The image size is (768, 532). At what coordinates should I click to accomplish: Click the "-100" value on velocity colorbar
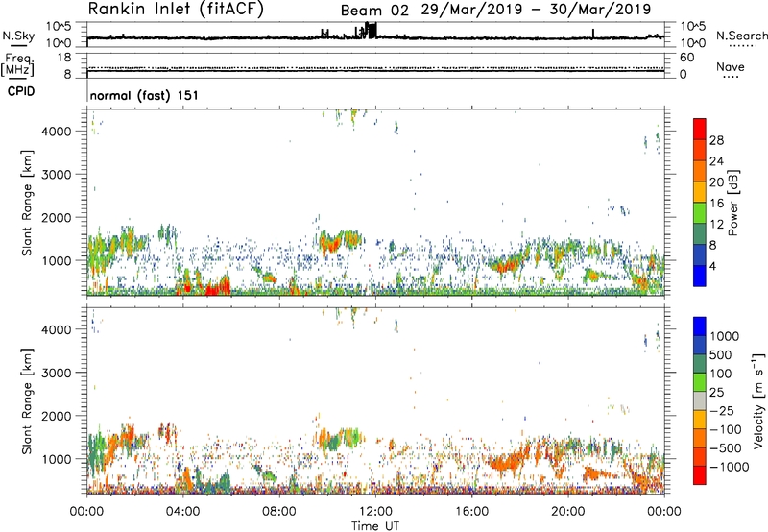726,429
